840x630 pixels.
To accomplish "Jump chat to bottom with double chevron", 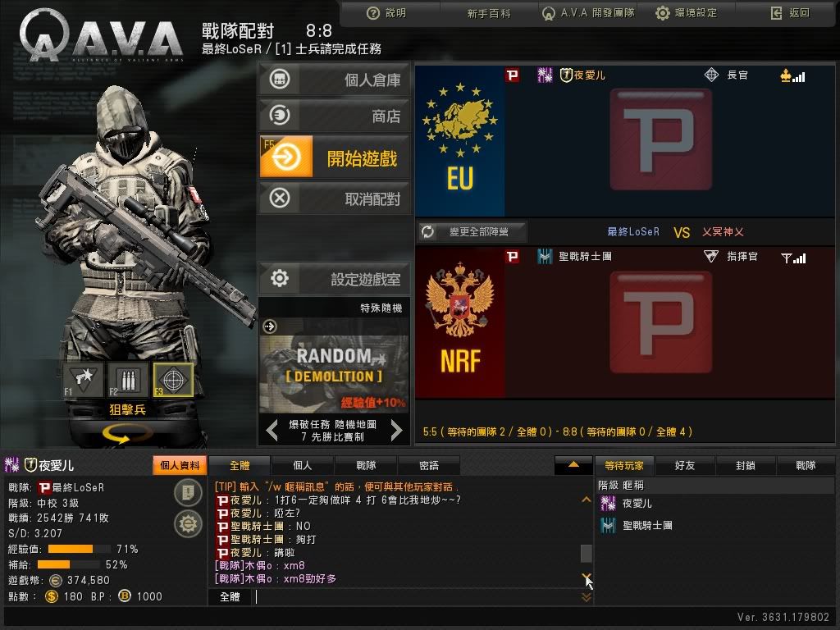I will 587,597.
